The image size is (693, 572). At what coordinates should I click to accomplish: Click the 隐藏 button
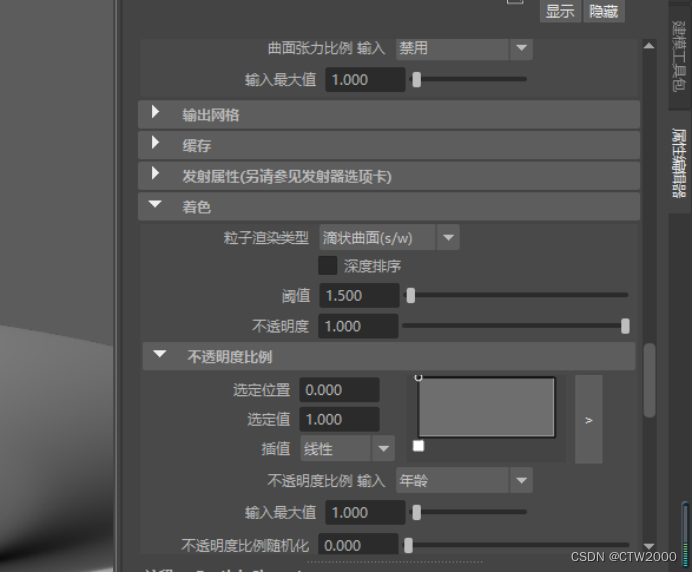[604, 11]
